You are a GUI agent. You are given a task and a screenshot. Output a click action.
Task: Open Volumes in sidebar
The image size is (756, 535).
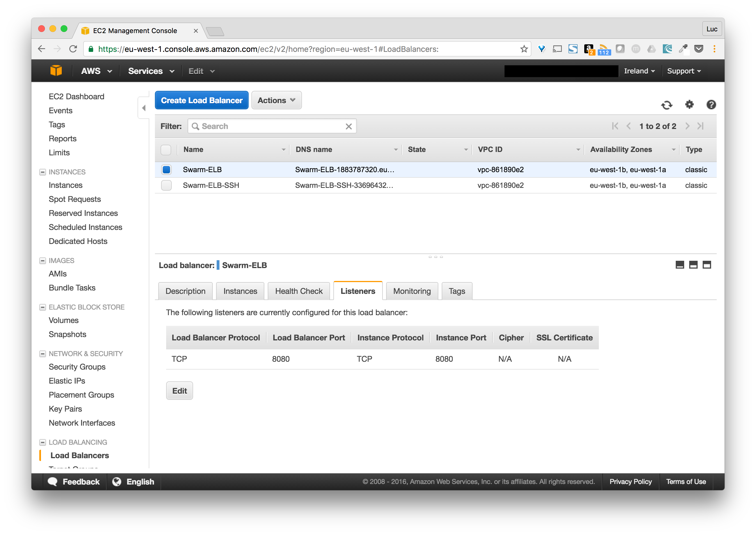(64, 320)
